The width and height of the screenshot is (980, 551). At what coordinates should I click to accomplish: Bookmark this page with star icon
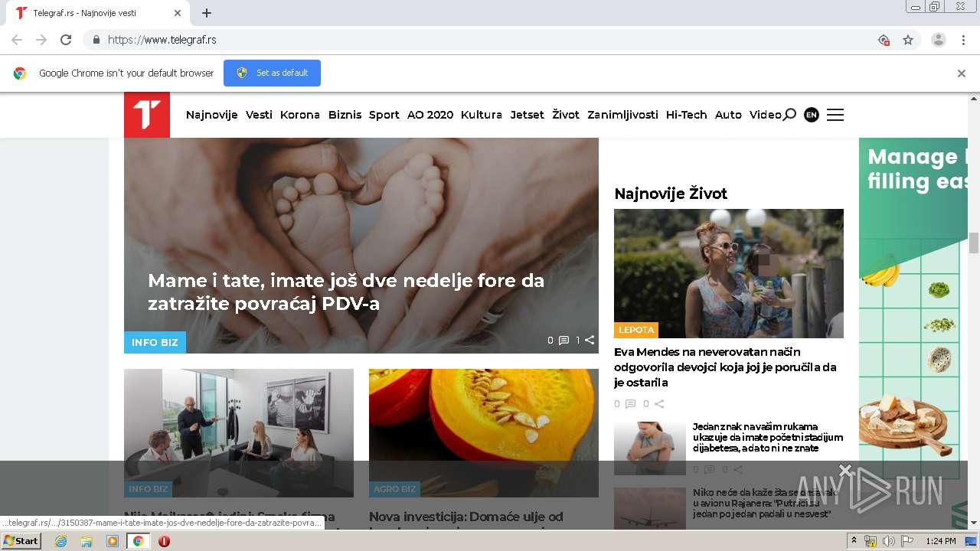pyautogui.click(x=908, y=40)
